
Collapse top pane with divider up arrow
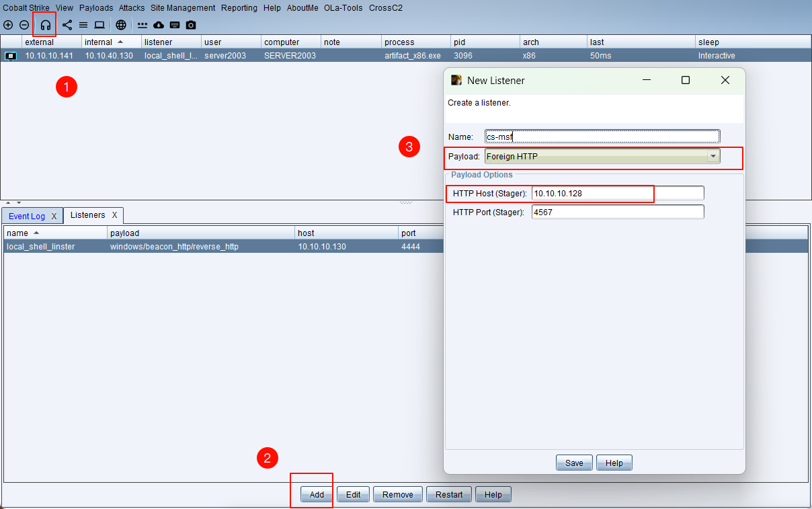point(8,202)
